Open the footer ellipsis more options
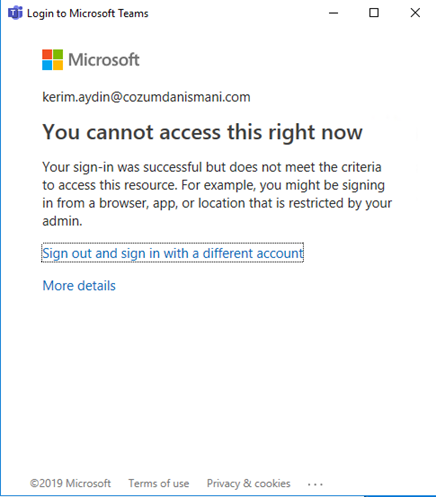Screen dimensions: 436x497 pyautogui.click(x=315, y=484)
